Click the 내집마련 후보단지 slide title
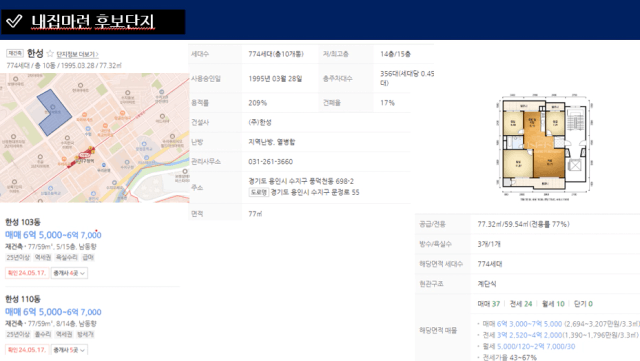The height and width of the screenshot is (361, 640). click(x=93, y=21)
